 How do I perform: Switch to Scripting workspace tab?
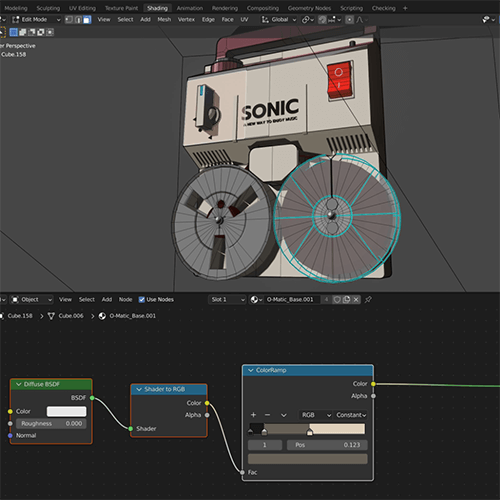351,8
